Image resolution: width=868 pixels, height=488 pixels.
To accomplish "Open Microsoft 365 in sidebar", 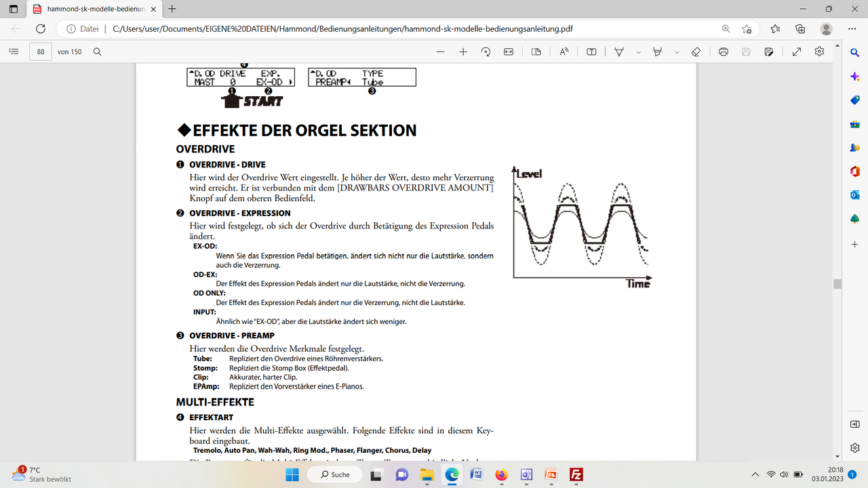I will [855, 171].
